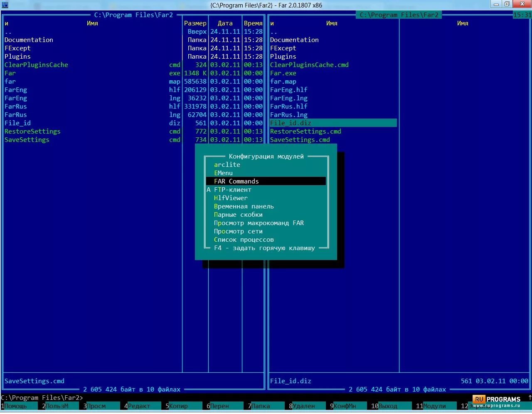Select FarRus.hlf in right panel
Image resolution: width=532 pixels, height=414 pixels.
[x=289, y=107]
